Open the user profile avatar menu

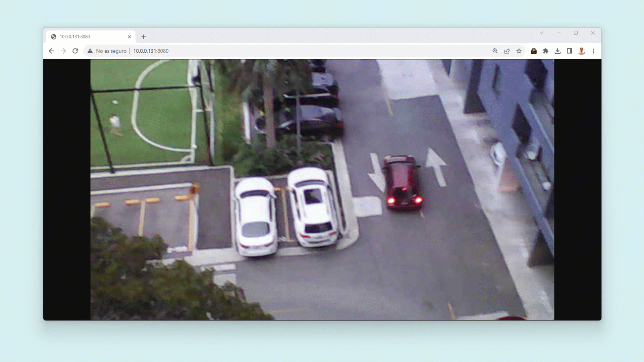(582, 51)
